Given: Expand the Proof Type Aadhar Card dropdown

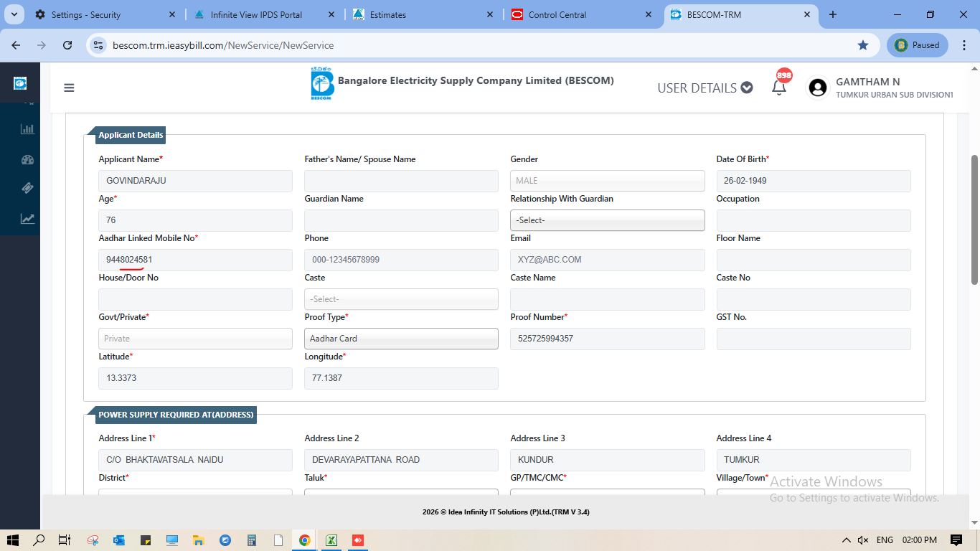Looking at the screenshot, I should point(401,339).
